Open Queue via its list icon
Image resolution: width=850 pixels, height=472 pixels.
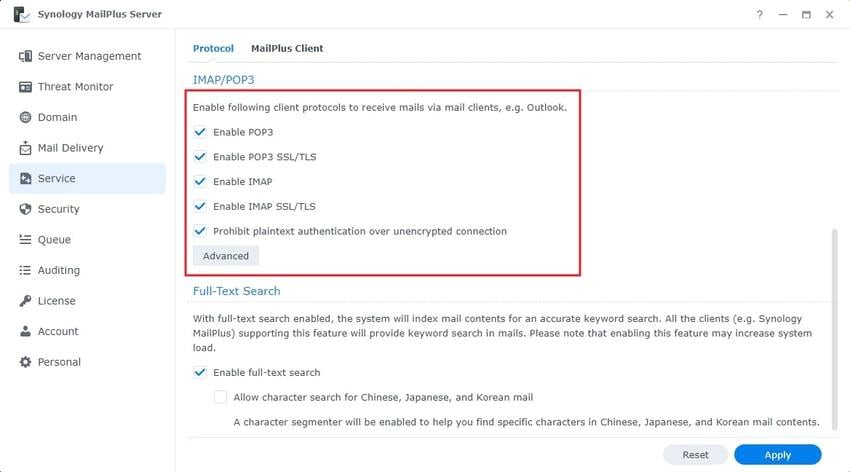pyautogui.click(x=26, y=240)
